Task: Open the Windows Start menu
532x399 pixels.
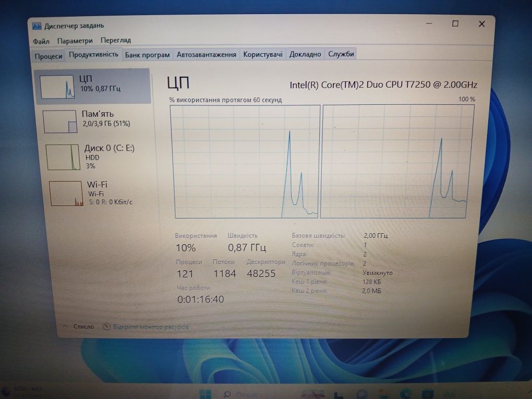Action: 205,394
